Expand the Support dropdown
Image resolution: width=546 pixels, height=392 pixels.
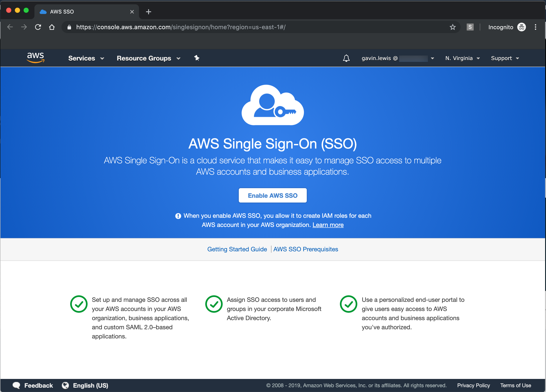click(x=505, y=58)
